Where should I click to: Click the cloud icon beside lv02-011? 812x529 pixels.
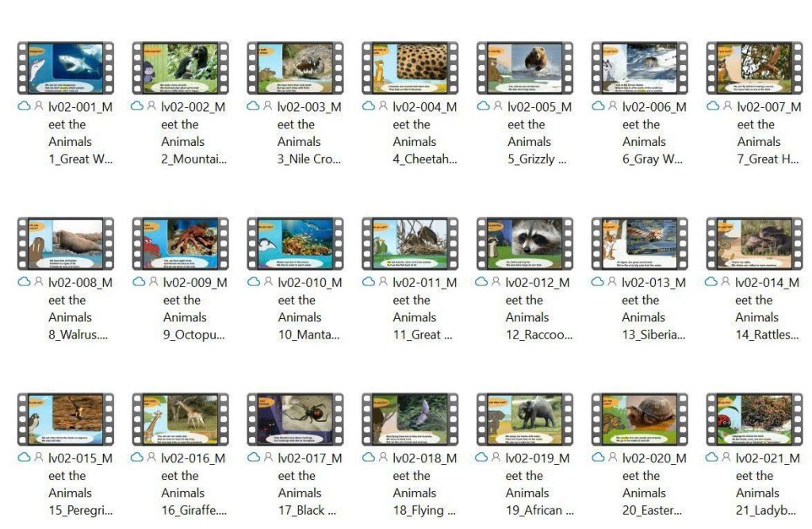coord(368,282)
